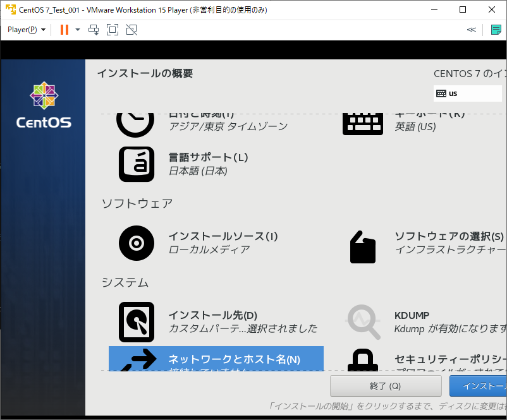
Task: Open keyboard settings via the large keyboard icon
Action: 363,124
